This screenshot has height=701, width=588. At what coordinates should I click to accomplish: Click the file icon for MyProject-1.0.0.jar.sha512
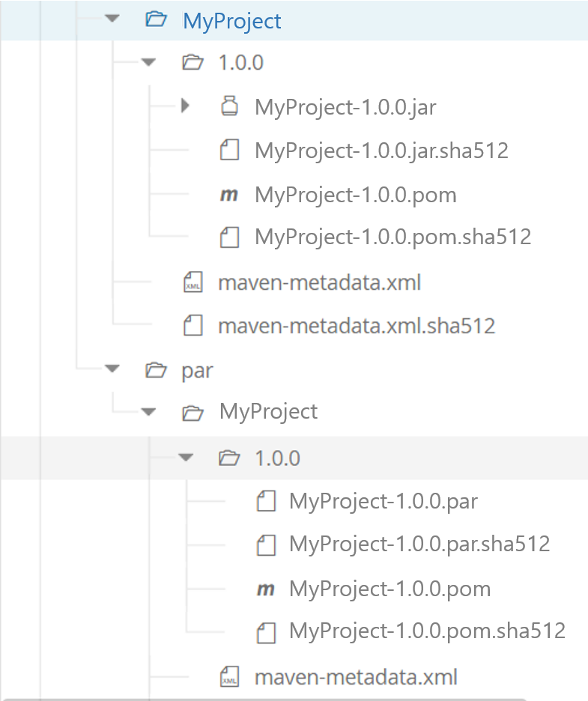pyautogui.click(x=229, y=150)
